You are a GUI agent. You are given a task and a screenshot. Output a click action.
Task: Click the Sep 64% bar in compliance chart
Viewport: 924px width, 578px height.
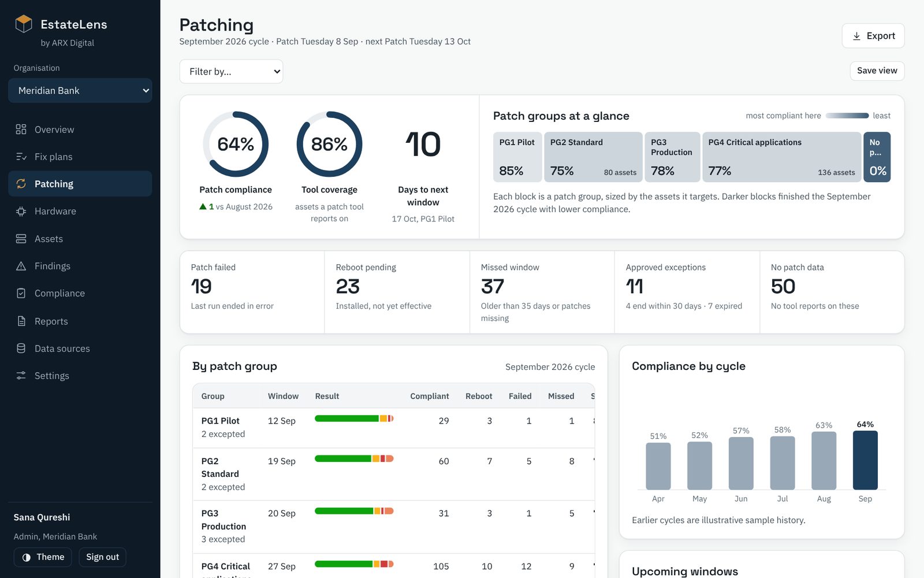point(865,460)
